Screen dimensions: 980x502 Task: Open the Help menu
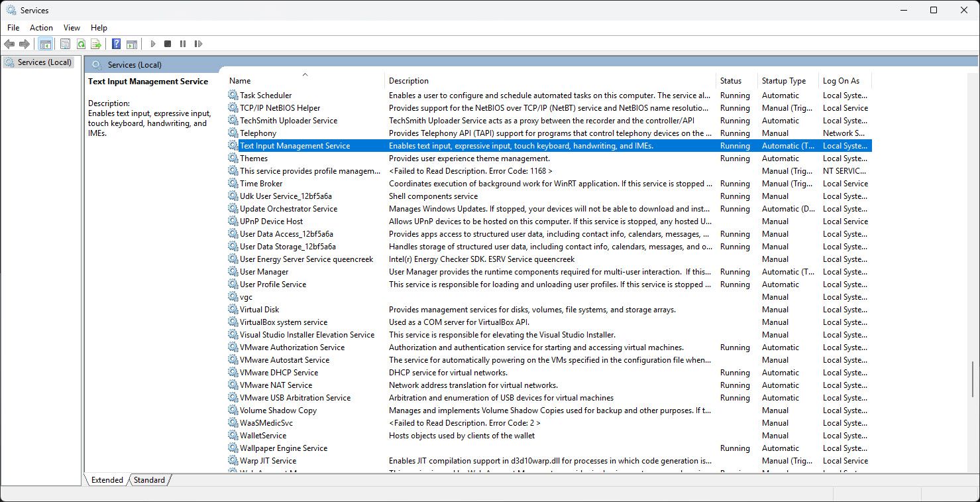(x=99, y=28)
